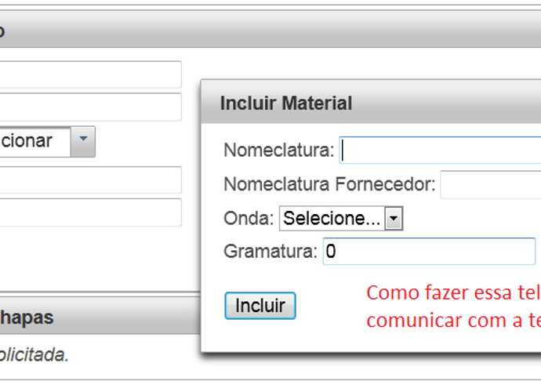Click the second empty field in background form
541x392 pixels.
coord(90,107)
